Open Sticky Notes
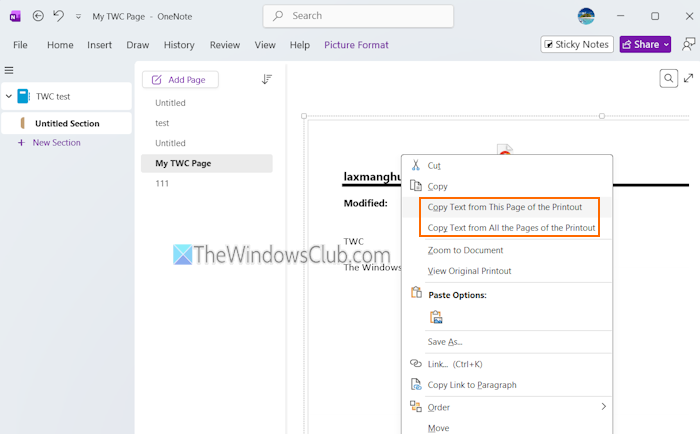 tap(577, 44)
